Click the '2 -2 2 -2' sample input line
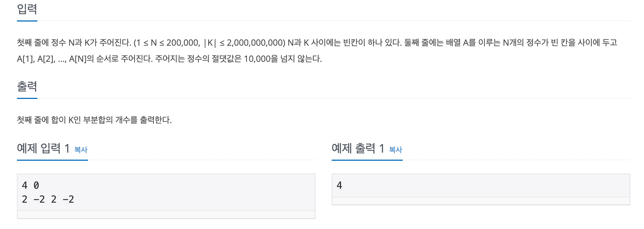Screen dimensions: 644x229 click(48, 199)
